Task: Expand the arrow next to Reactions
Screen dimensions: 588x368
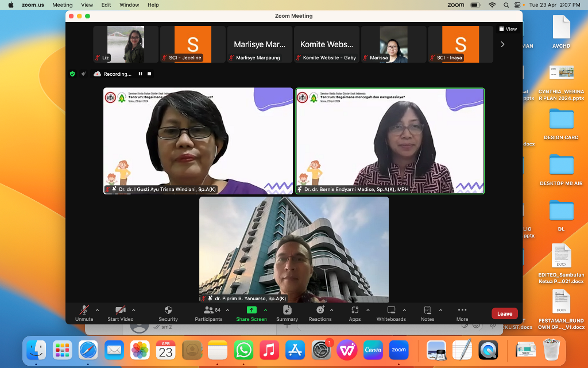Action: click(x=331, y=310)
